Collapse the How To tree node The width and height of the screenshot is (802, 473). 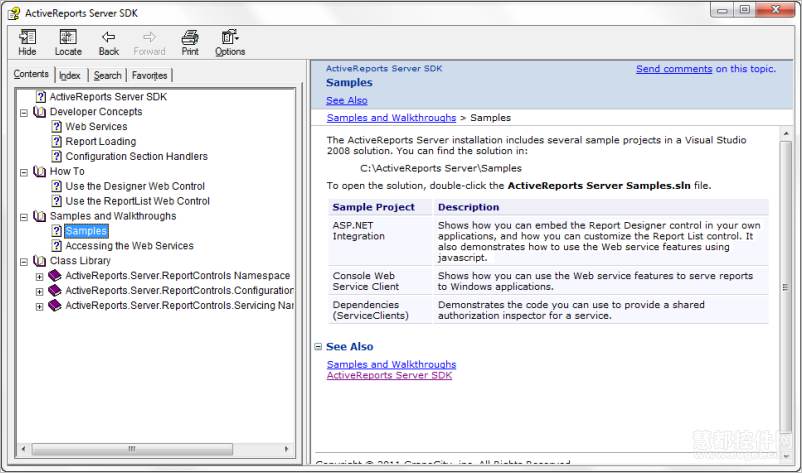coord(24,172)
